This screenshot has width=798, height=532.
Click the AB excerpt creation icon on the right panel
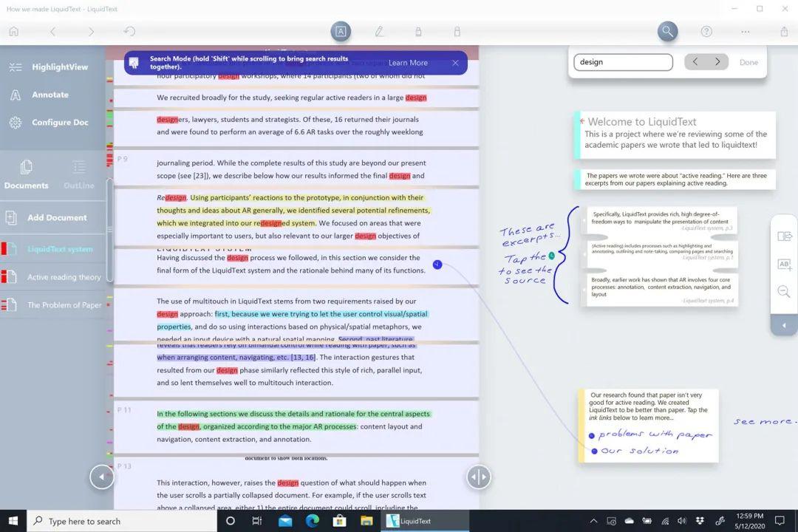[784, 265]
